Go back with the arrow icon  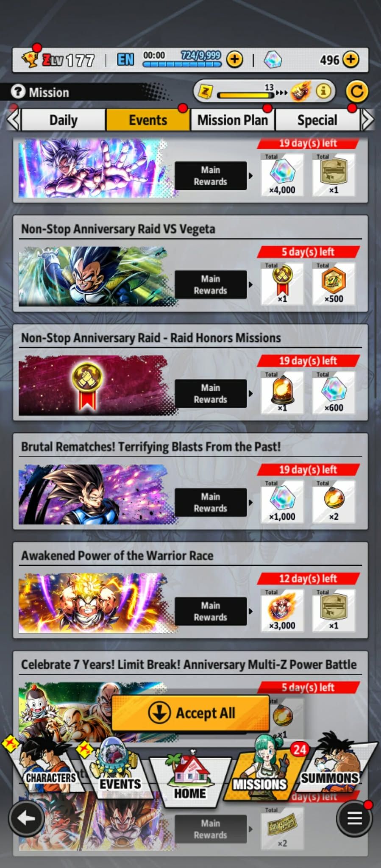coord(26,818)
